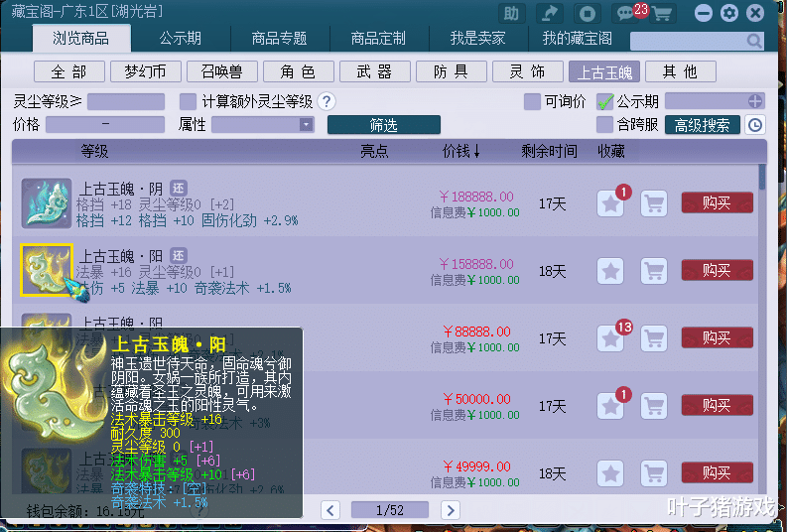Enable the 含跨服 checkbox
Viewport: 787px width, 532px height.
click(604, 124)
